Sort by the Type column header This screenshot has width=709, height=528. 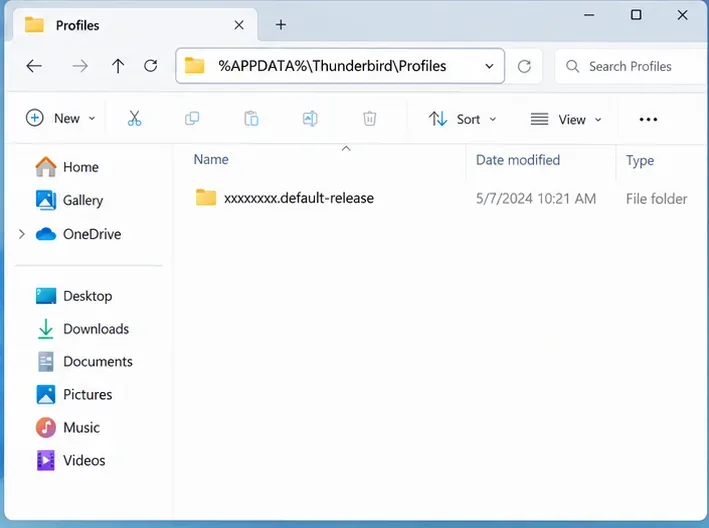click(x=640, y=160)
